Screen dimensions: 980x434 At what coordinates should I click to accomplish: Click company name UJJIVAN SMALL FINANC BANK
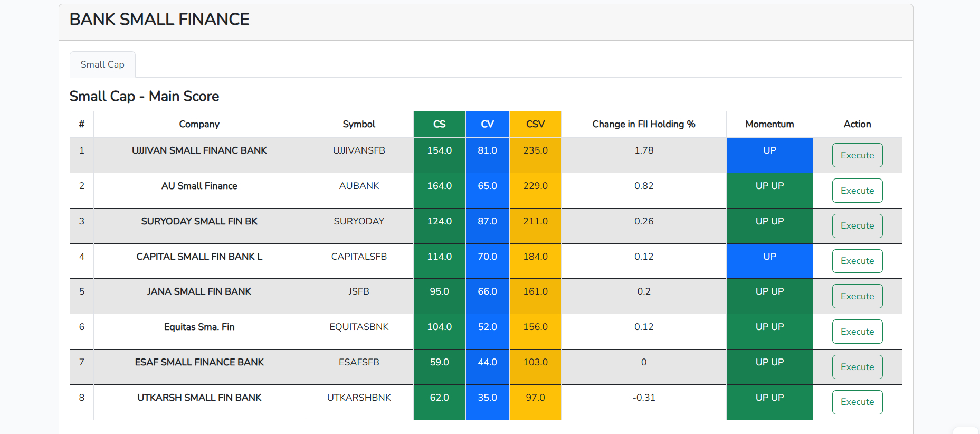click(199, 150)
